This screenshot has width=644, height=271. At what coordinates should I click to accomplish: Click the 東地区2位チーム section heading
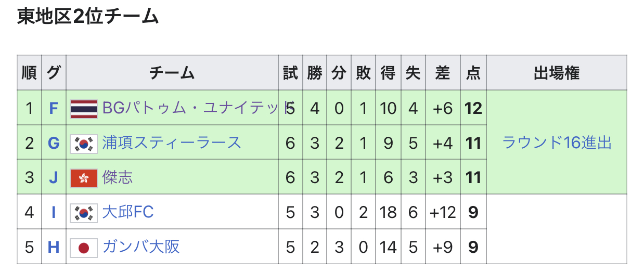(x=88, y=17)
